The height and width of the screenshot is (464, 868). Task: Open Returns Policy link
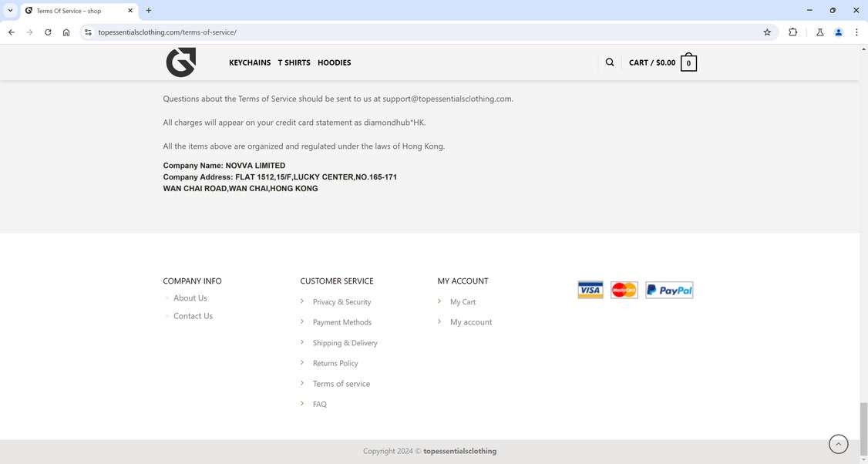pyautogui.click(x=335, y=363)
